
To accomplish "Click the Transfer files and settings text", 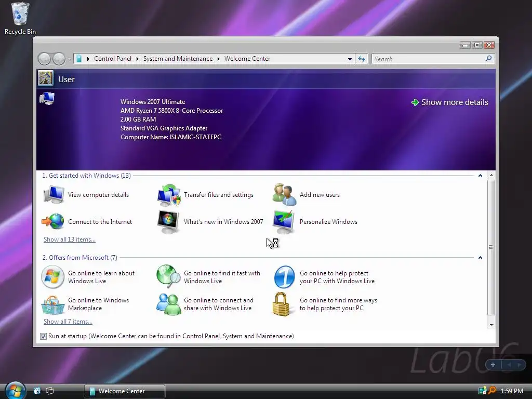I will pyautogui.click(x=219, y=195).
